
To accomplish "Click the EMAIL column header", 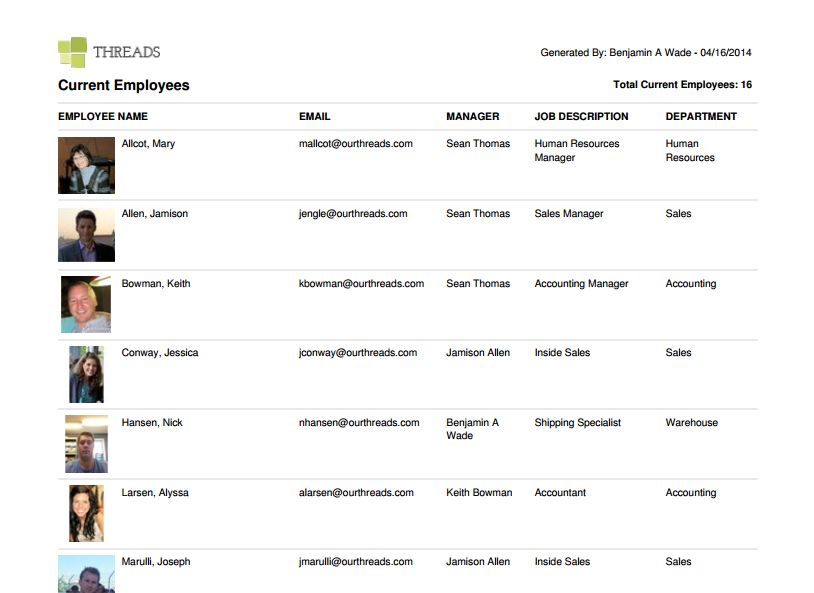I will pyautogui.click(x=315, y=116).
